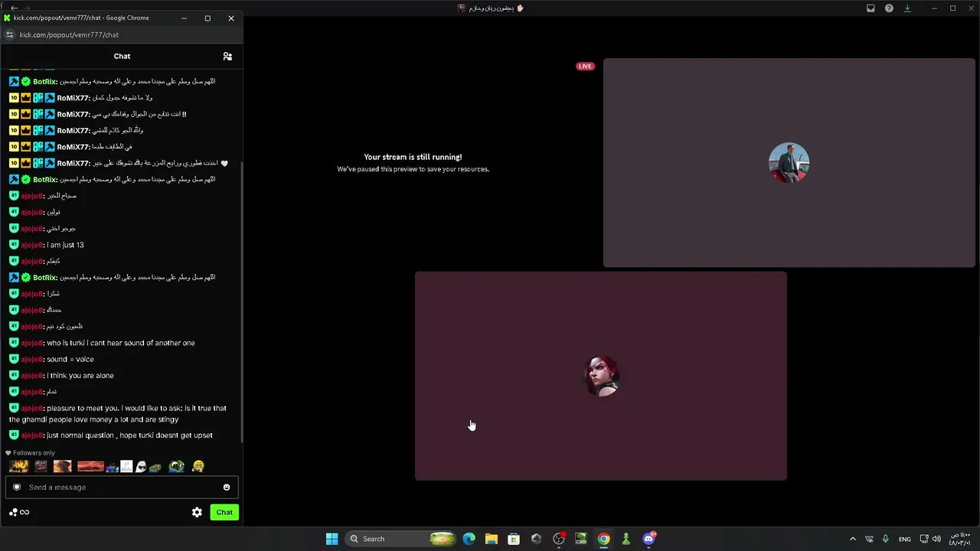Insert the yellow laughing emoji emote
This screenshot has width=980, height=551.
tap(198, 466)
